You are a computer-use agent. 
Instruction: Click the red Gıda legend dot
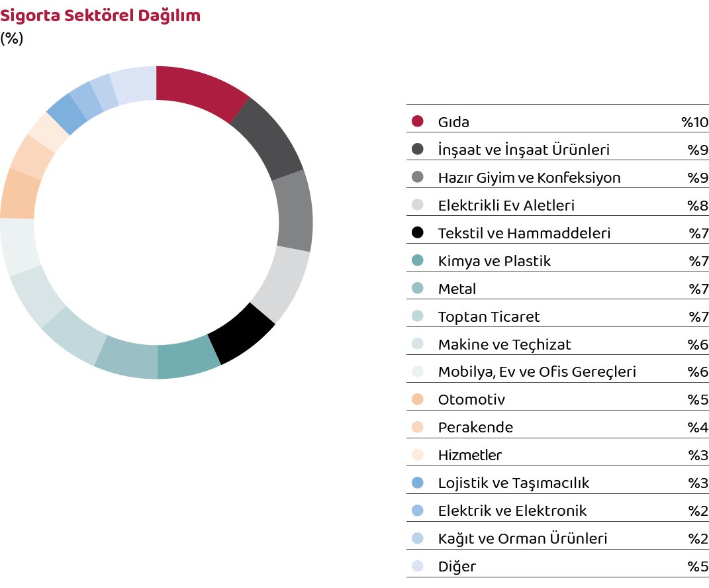[x=417, y=121]
